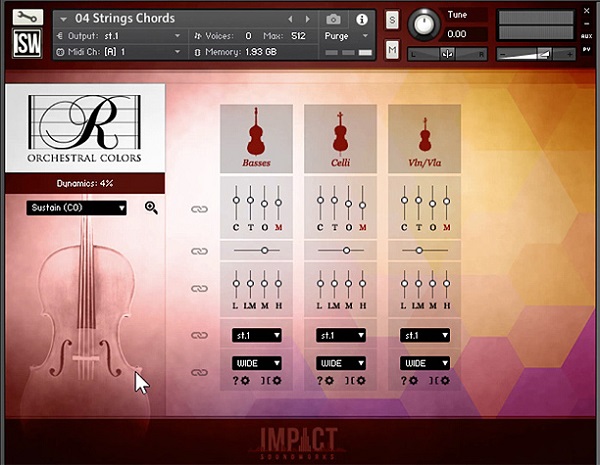This screenshot has height=465, width=600.
Task: Click Basses horizontal slider handle
Action: pos(264,250)
